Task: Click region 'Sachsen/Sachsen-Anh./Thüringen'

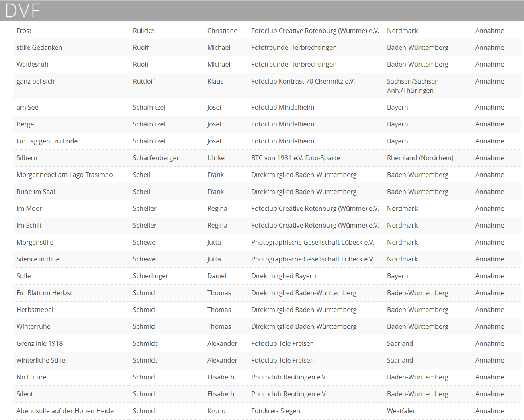Action: (x=414, y=86)
